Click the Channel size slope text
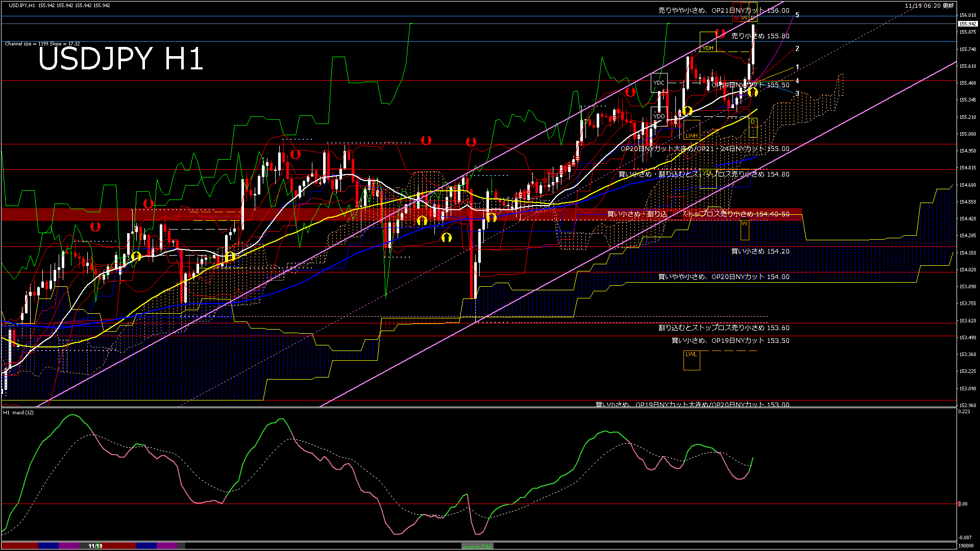 pos(42,44)
